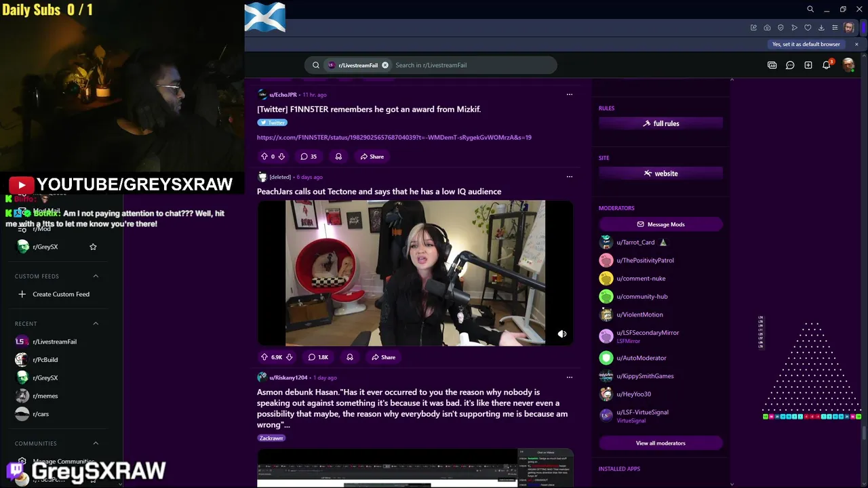Open moderator u/KippySmithGames profile
Image resolution: width=868 pixels, height=488 pixels.
tap(645, 376)
